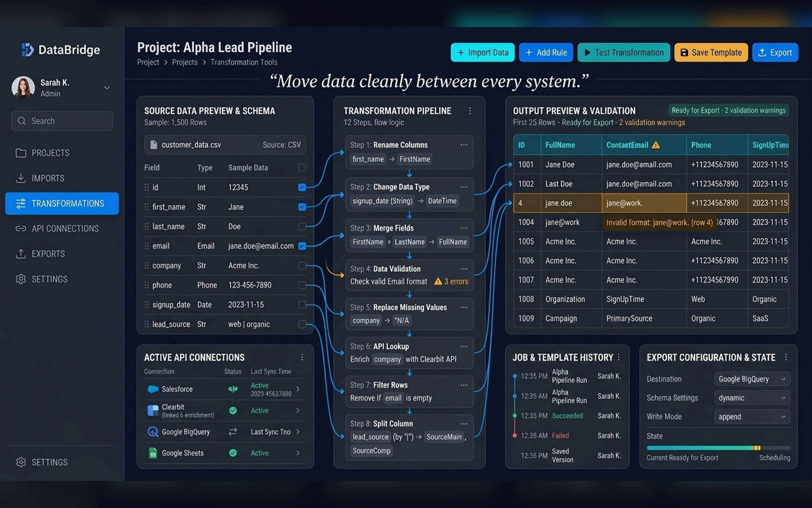Check the last_name field checkbox

[x=302, y=227]
